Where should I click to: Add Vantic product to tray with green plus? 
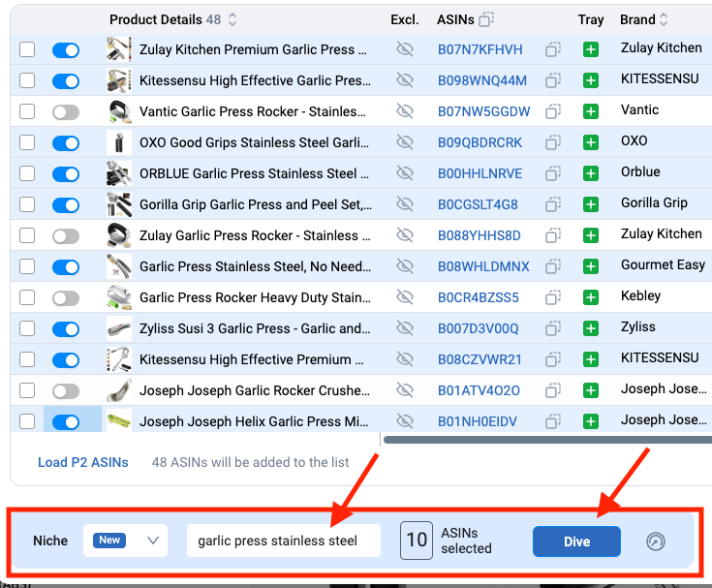point(590,110)
